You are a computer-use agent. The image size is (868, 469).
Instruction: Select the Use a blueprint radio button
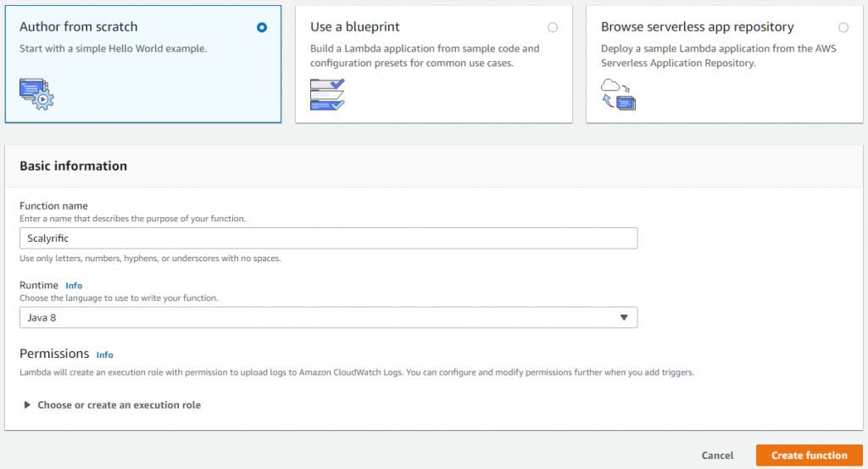point(553,27)
